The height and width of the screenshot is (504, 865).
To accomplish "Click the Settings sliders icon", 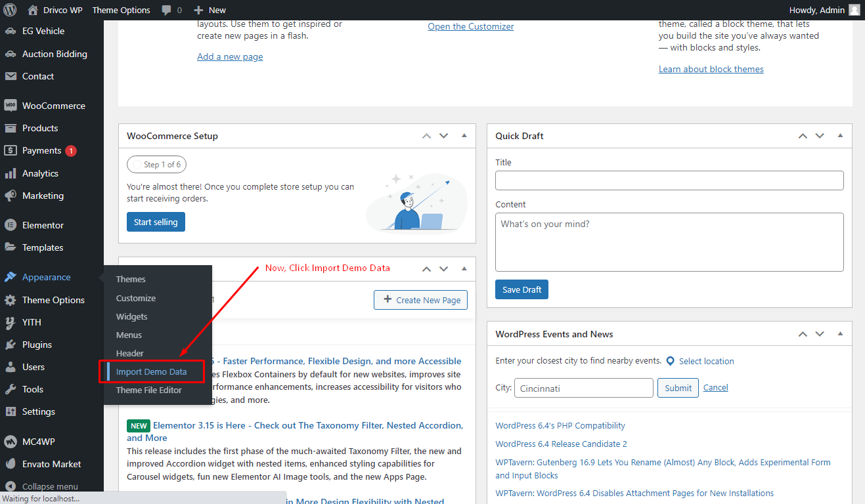I will pyautogui.click(x=10, y=411).
